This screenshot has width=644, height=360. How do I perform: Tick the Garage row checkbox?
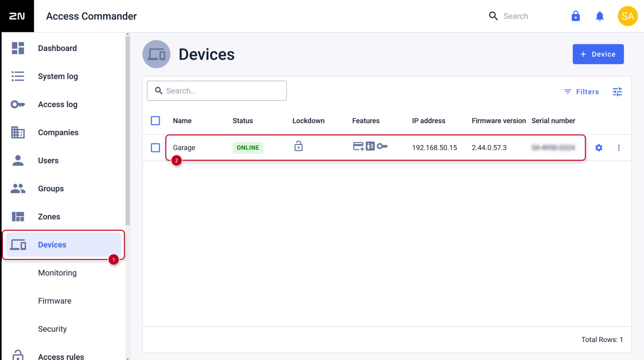point(156,148)
